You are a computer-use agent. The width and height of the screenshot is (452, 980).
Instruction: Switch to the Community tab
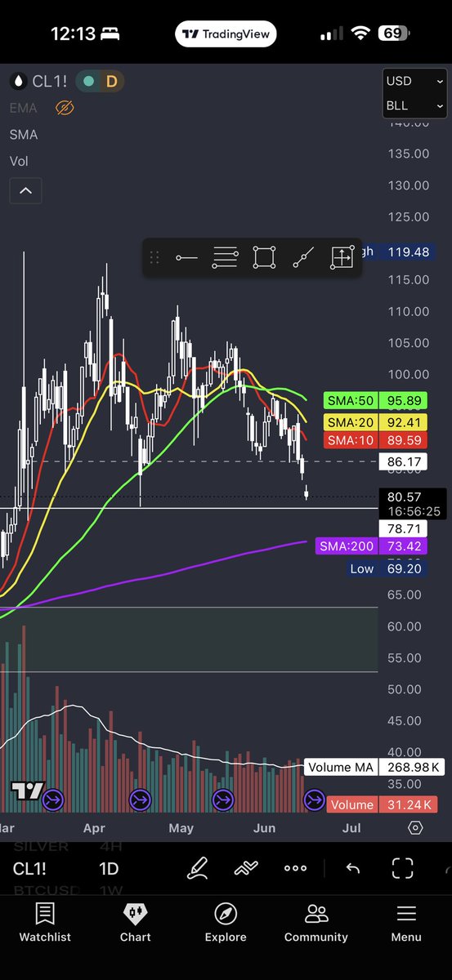(316, 923)
